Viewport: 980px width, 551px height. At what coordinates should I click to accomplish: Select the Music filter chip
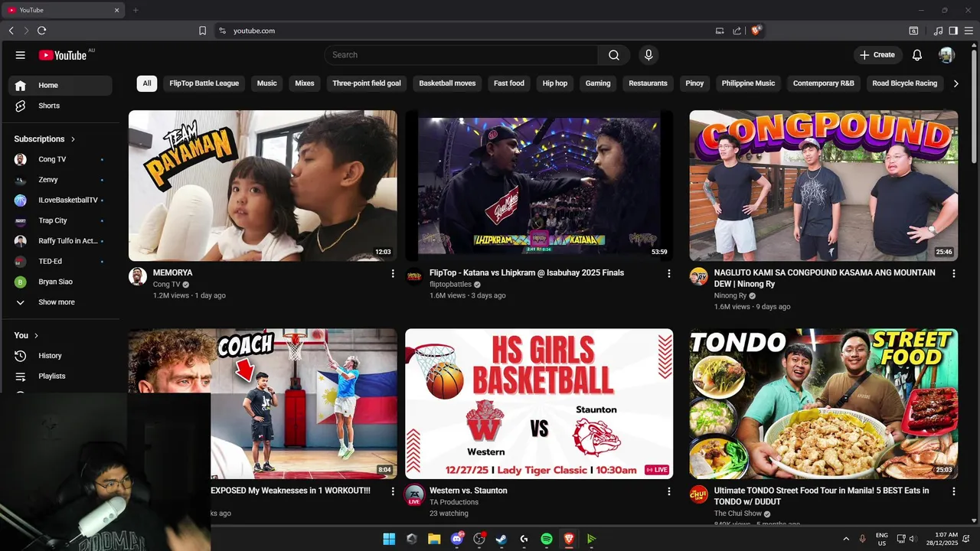[267, 83]
